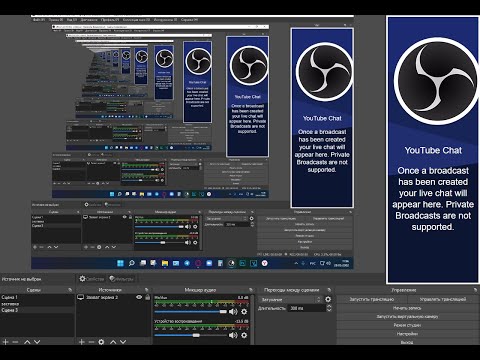Move source down in Источники panel

tap(123, 342)
